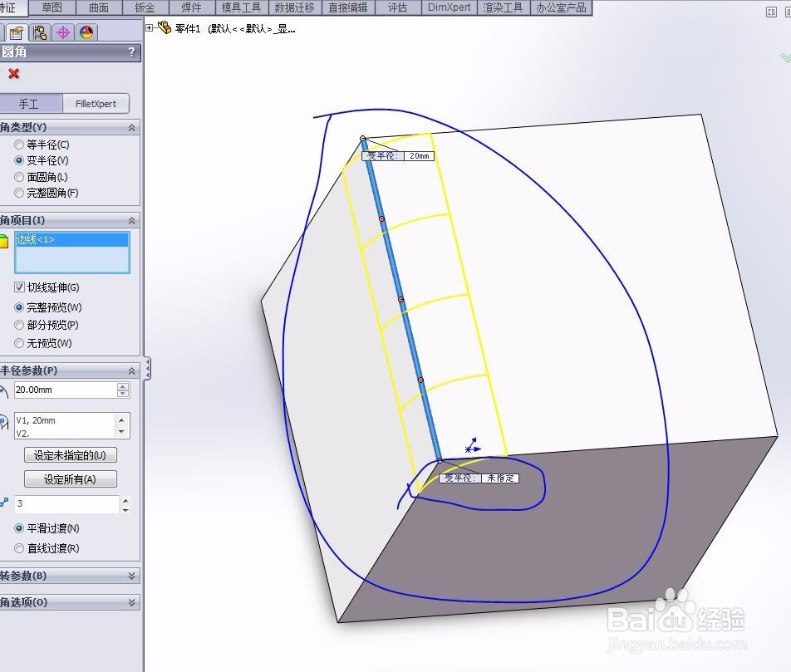Toggle the 切线延伸 tangent propagation checkbox
The width and height of the screenshot is (791, 672).
click(x=19, y=287)
